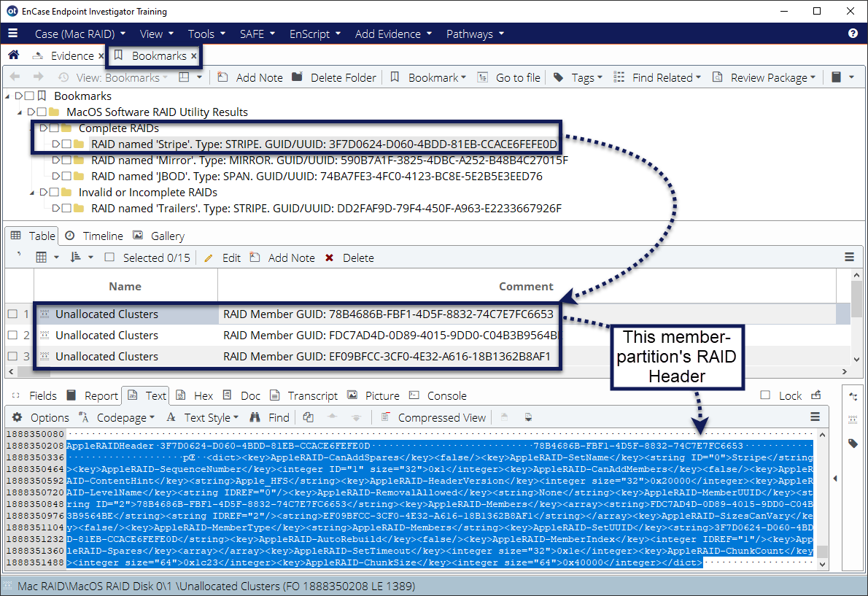This screenshot has height=596, width=868.
Task: Click the Go to file icon
Action: (483, 77)
